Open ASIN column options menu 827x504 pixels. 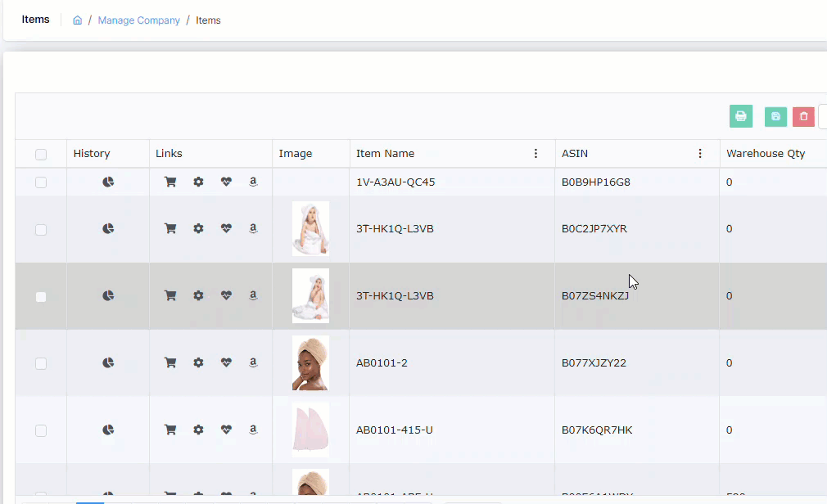[700, 154]
